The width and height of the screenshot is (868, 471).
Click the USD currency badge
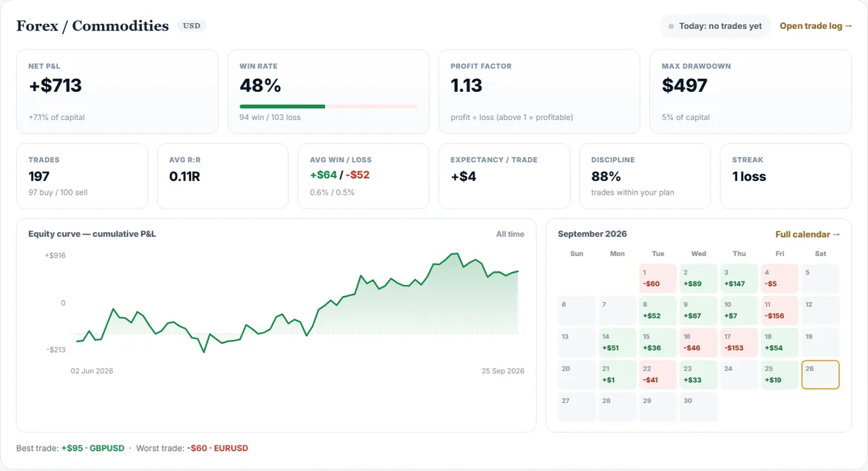[192, 26]
